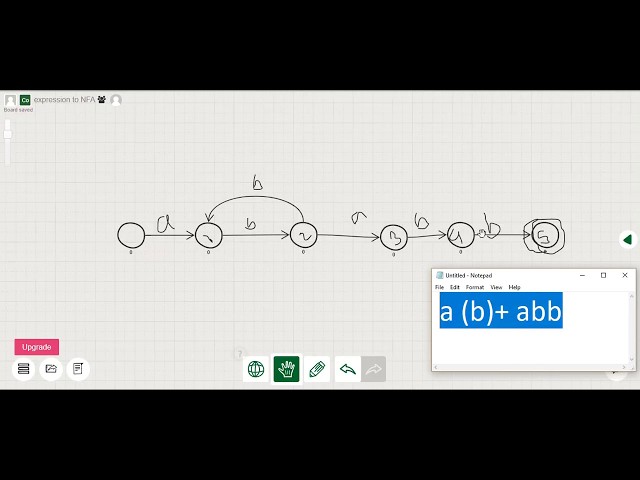Expand the green arrow side panel
Viewport: 640px width, 480px height.
[628, 239]
